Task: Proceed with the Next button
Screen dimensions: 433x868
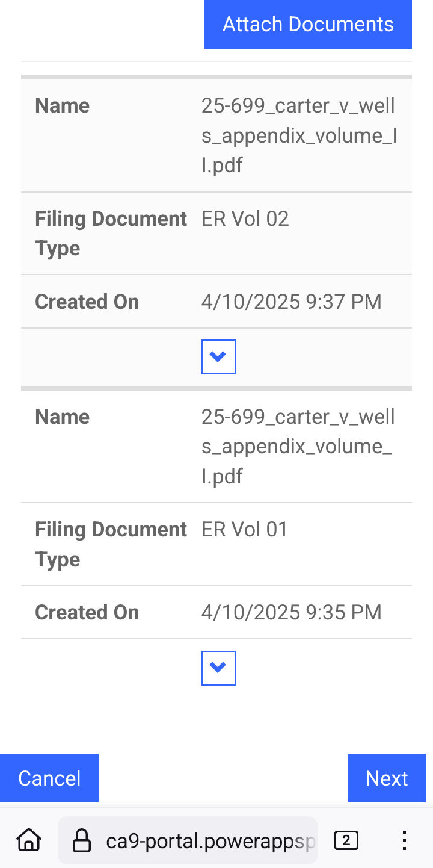Action: (387, 778)
